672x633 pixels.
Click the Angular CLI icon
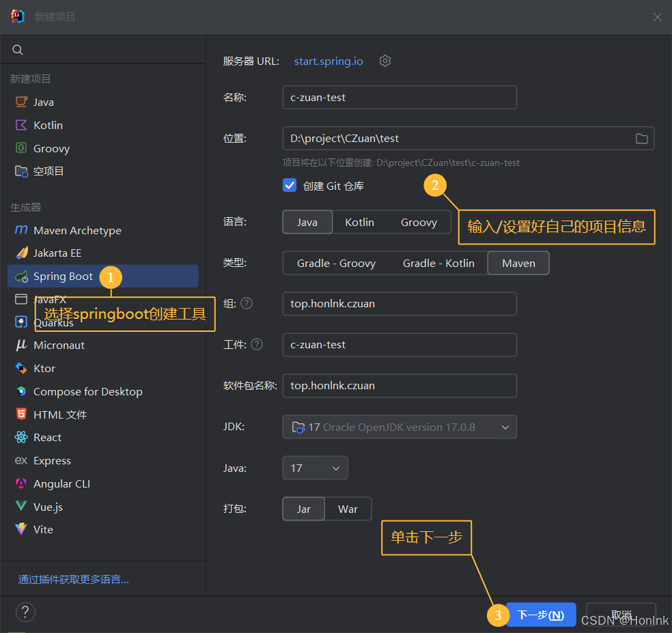click(x=21, y=483)
